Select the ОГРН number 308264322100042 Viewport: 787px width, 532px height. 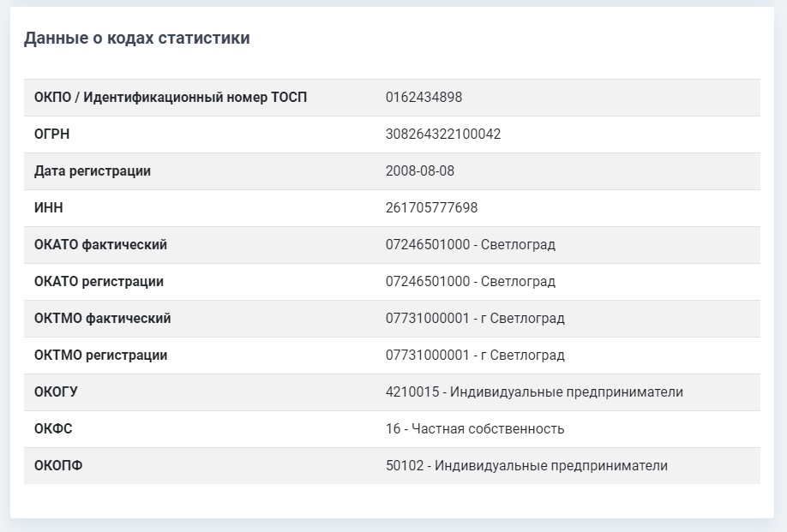click(443, 134)
